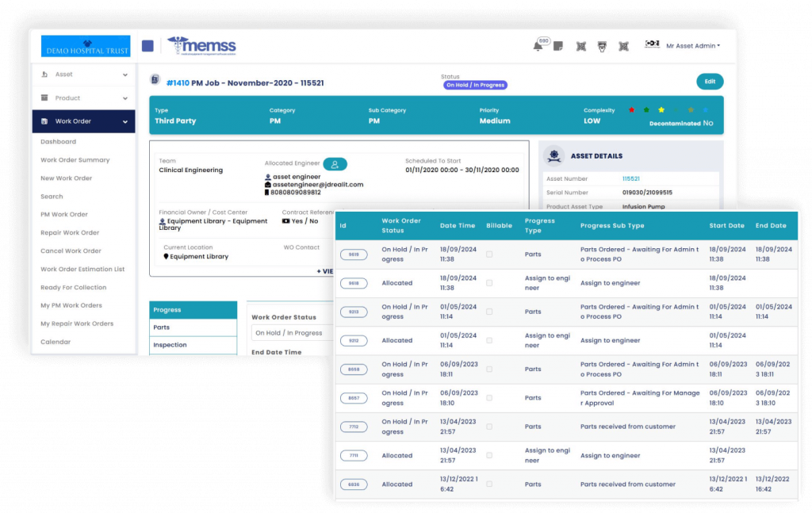The image size is (812, 513).
Task: Expand the Asset sidebar menu chevron
Action: tap(124, 75)
